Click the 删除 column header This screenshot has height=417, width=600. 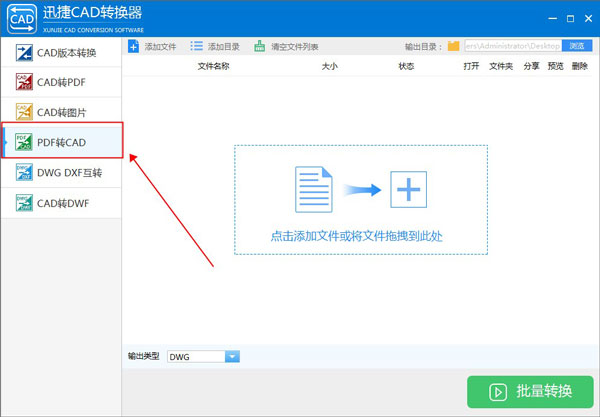[580, 66]
